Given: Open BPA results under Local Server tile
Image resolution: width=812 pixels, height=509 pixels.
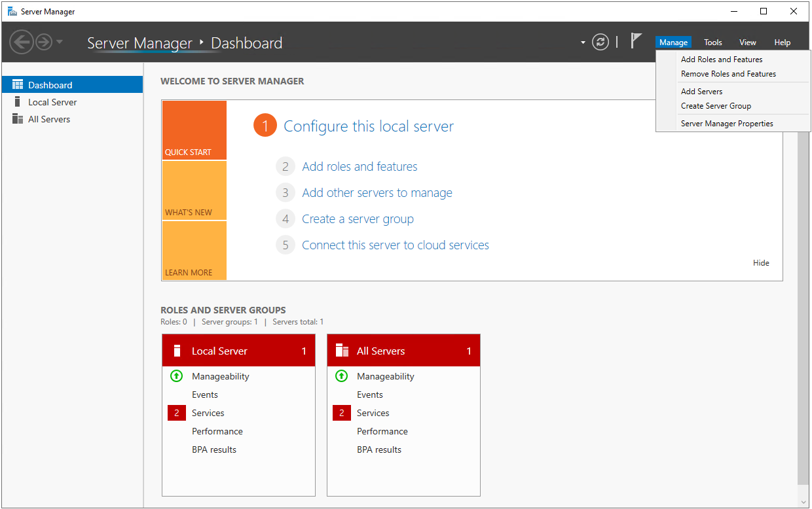Looking at the screenshot, I should (214, 449).
